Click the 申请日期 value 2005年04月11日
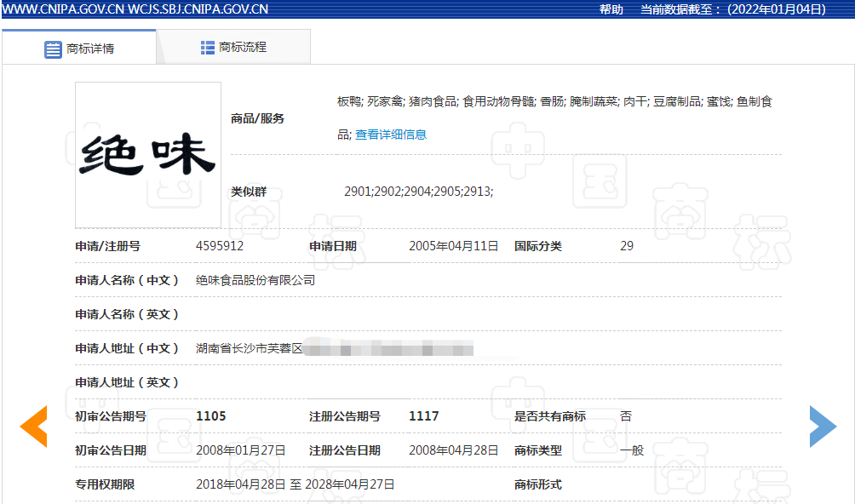The image size is (855, 504). tap(453, 246)
